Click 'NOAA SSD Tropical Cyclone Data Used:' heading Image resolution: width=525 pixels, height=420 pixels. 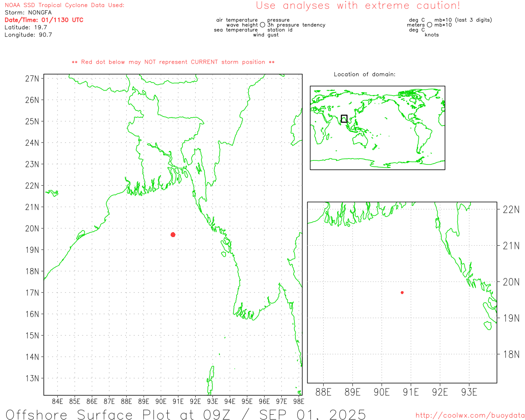(x=64, y=5)
